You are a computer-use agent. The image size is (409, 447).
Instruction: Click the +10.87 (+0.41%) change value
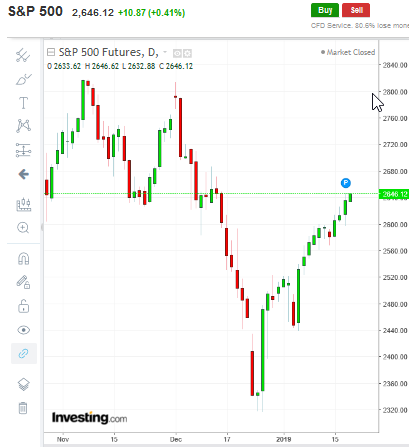pyautogui.click(x=151, y=13)
